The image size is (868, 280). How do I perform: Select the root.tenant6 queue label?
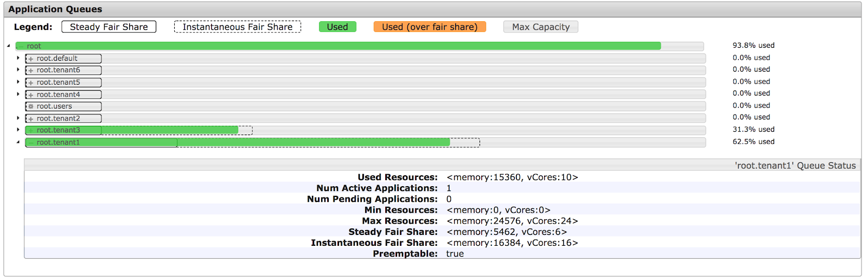click(58, 70)
